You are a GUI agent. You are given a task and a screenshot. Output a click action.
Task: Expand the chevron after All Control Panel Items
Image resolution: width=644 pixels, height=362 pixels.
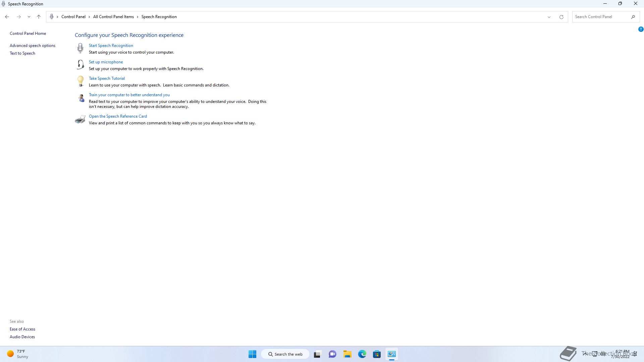click(138, 17)
